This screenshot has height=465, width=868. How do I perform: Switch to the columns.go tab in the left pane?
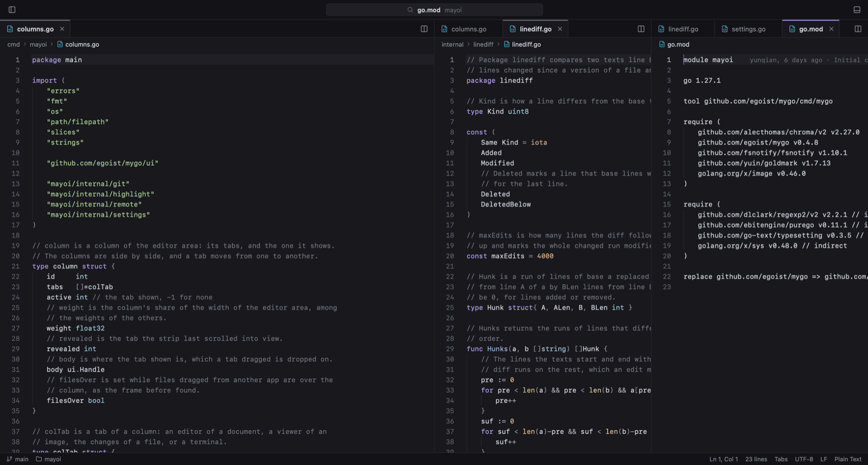tap(35, 29)
